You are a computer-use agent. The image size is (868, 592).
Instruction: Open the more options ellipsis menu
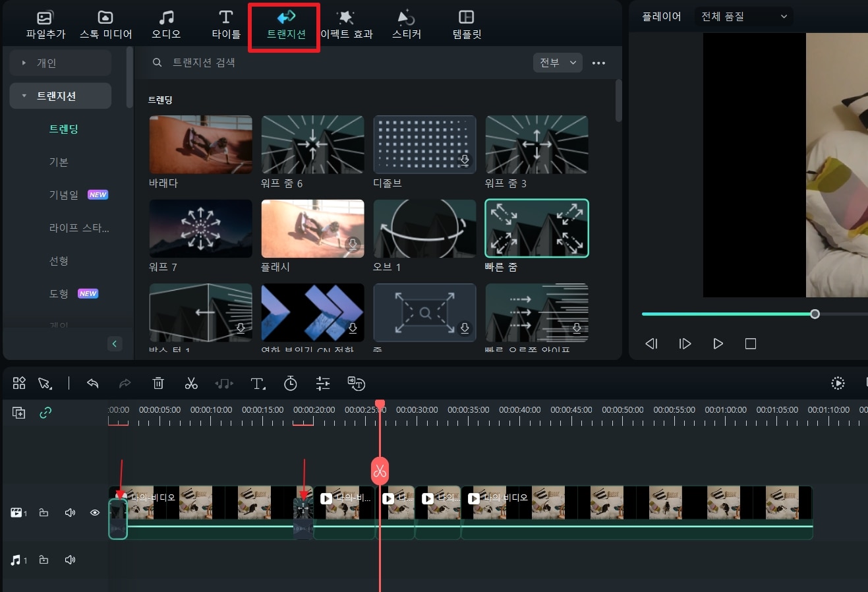point(598,63)
